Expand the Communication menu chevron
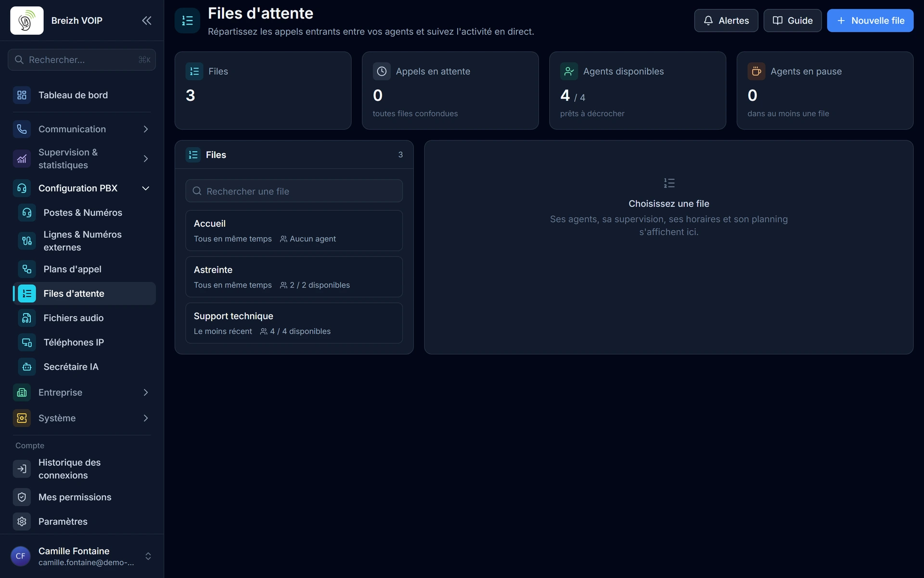Viewport: 924px width, 578px height. [146, 129]
